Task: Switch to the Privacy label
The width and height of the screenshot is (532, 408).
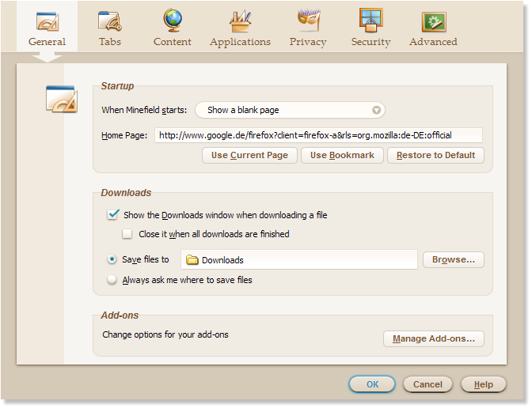Action: 308,42
